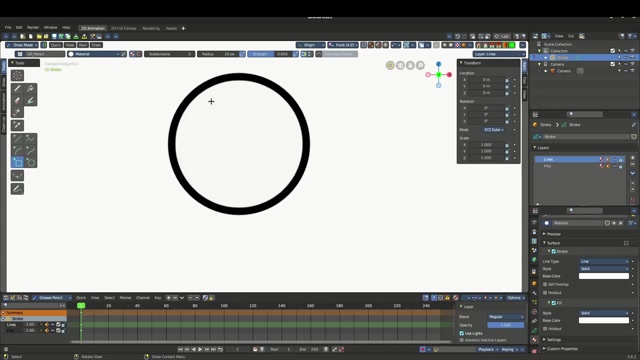Click the zoom viewport gizmo button
This screenshot has width=640, height=360.
(x=420, y=65)
